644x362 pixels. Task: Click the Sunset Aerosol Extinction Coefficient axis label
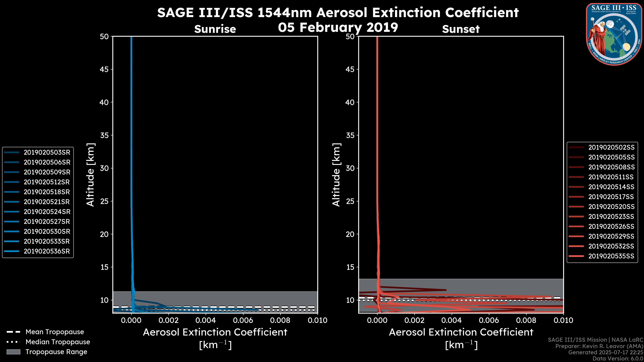click(461, 332)
